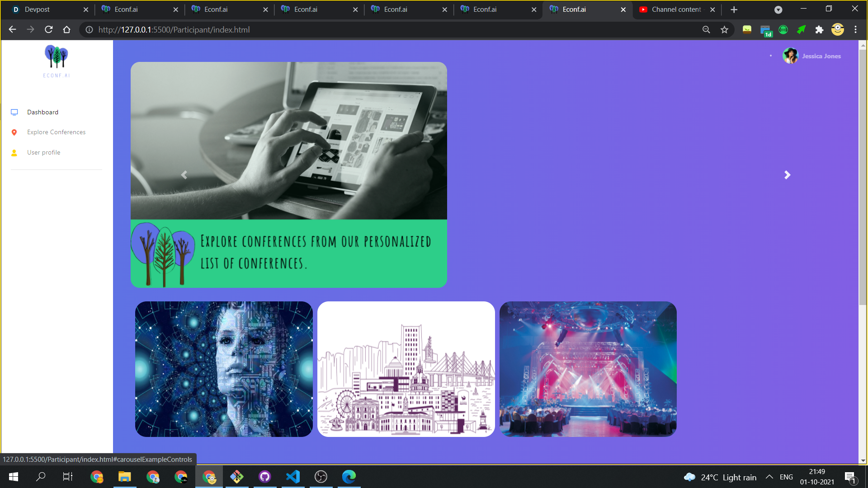
Task: Bookmark page with the star icon
Action: 725,30
